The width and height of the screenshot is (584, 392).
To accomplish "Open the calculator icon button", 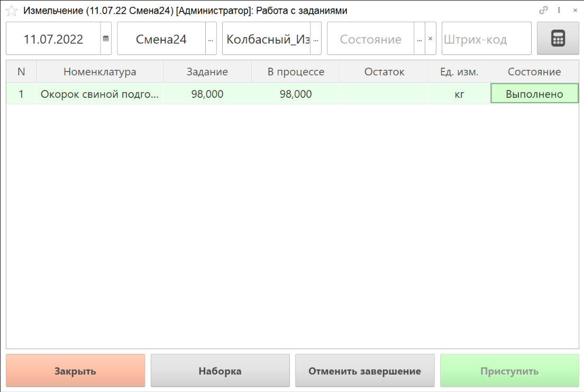I will (558, 39).
